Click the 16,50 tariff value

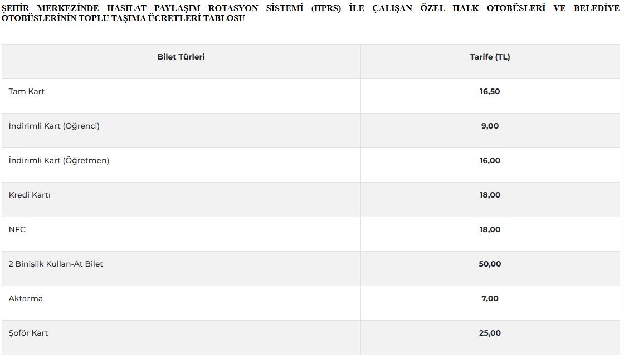click(x=490, y=91)
